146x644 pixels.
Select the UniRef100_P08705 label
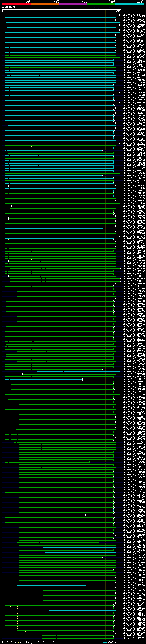(x=134, y=208)
